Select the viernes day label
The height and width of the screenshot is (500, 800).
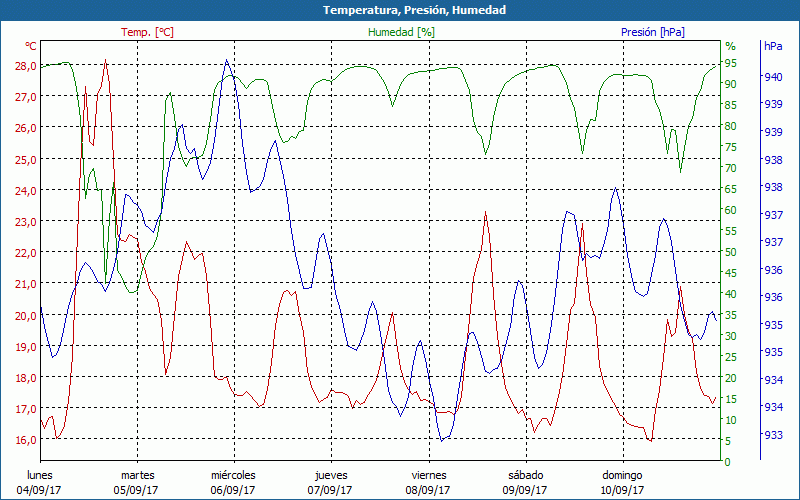[428, 475]
